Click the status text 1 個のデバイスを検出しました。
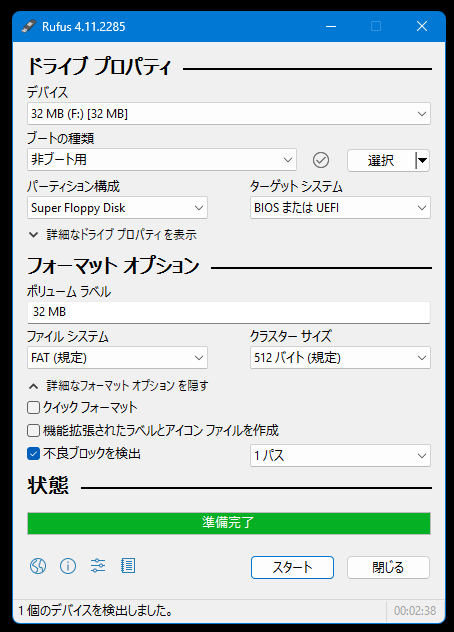This screenshot has height=632, width=454. [x=96, y=611]
